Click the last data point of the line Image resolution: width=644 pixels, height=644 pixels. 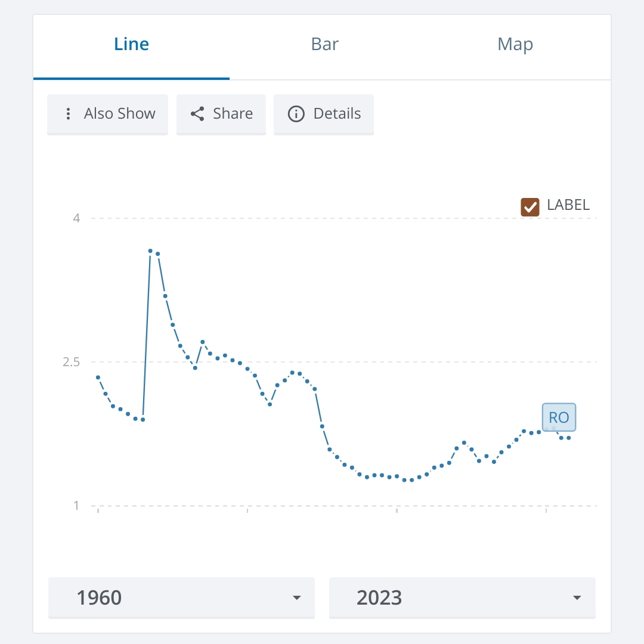(569, 438)
